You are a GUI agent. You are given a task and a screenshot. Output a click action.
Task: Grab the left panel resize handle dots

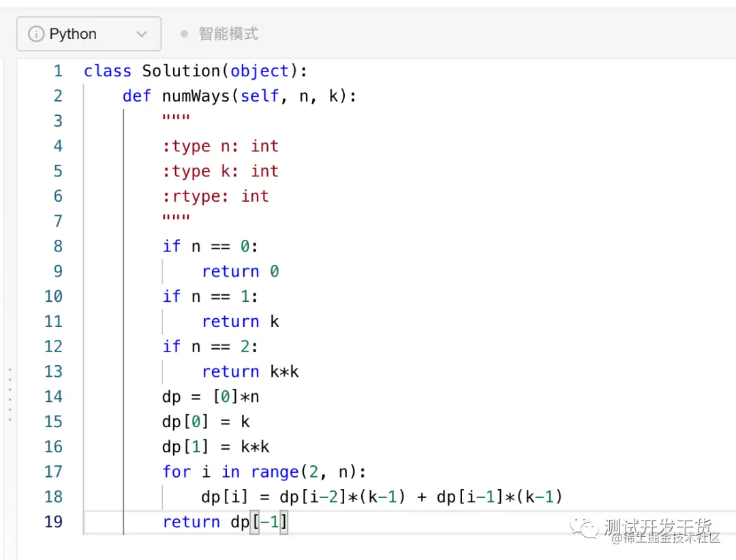coord(10,394)
